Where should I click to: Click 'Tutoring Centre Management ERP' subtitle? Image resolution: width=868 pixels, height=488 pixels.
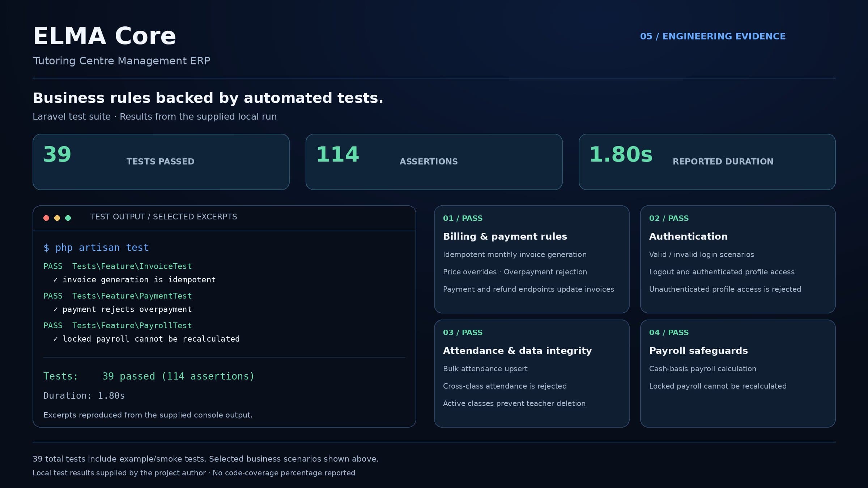click(122, 61)
